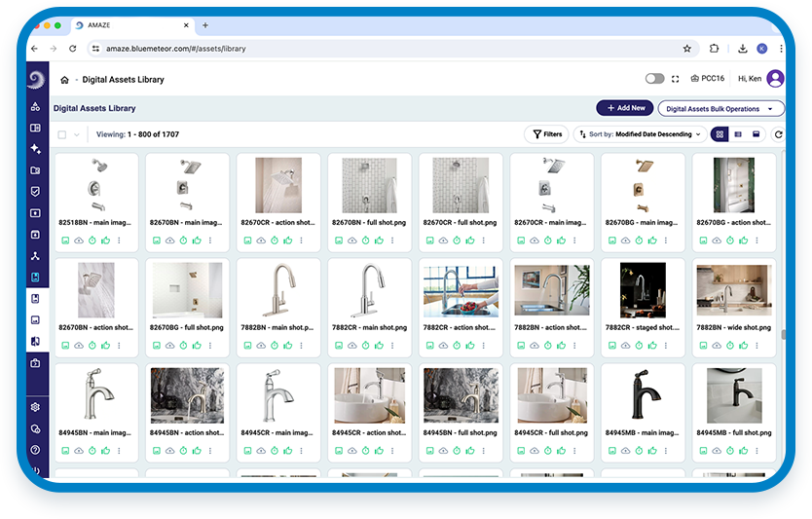Click timer icon on 82670CR full shot.png
Viewport: 812px width, 519px height.
[x=457, y=241]
